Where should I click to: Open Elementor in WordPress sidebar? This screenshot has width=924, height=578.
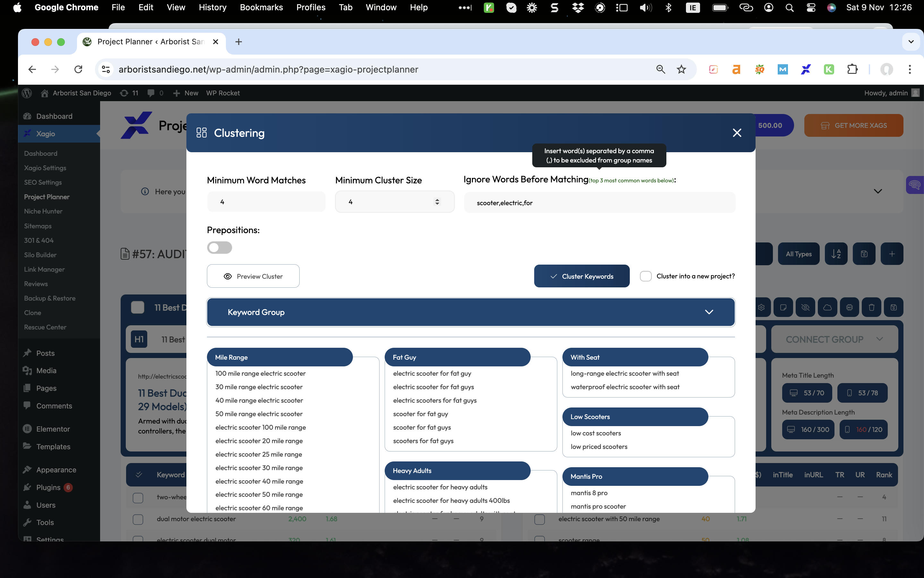(x=53, y=429)
